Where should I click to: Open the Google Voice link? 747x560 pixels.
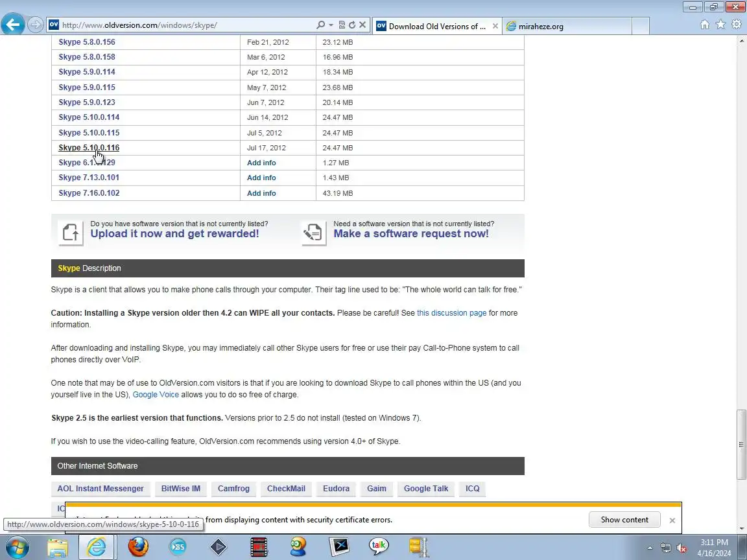click(156, 394)
